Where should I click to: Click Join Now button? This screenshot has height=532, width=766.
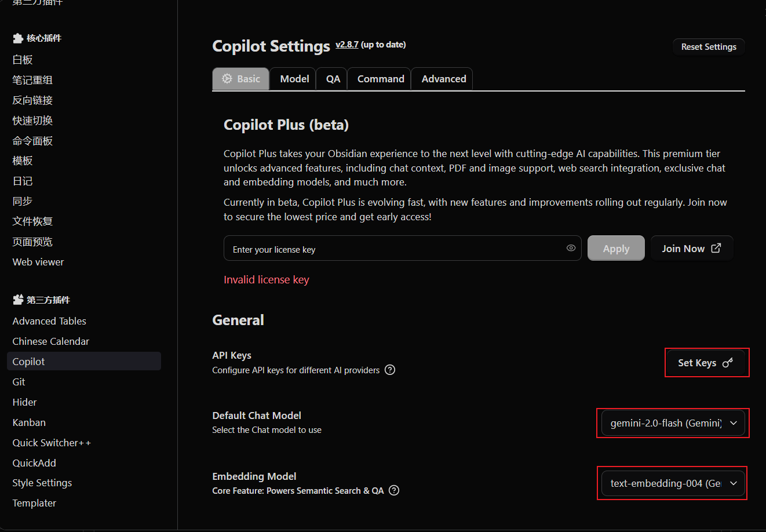[x=692, y=248]
